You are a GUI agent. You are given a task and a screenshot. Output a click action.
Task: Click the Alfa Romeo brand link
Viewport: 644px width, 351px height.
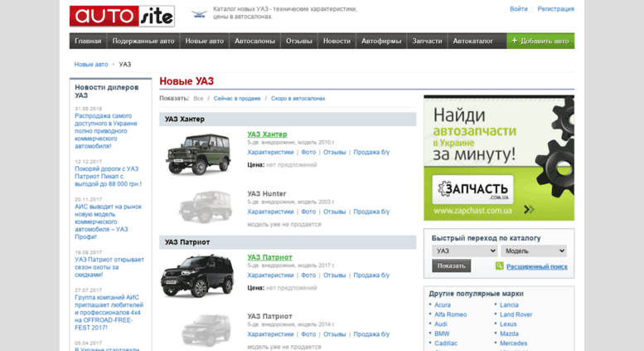(x=451, y=314)
